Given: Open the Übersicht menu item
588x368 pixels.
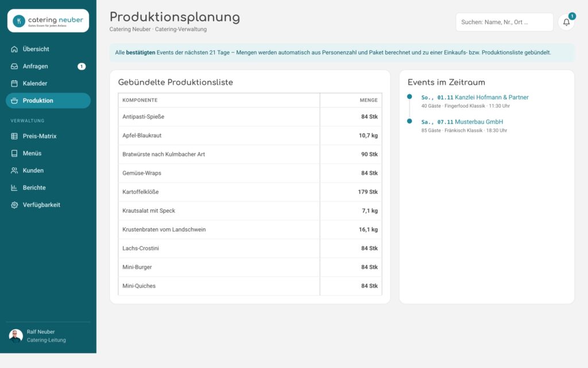Looking at the screenshot, I should pyautogui.click(x=48, y=49).
